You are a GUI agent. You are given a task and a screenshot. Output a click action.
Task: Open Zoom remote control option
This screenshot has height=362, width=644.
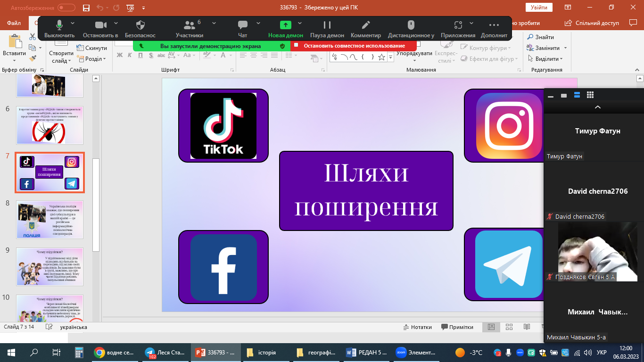click(411, 29)
